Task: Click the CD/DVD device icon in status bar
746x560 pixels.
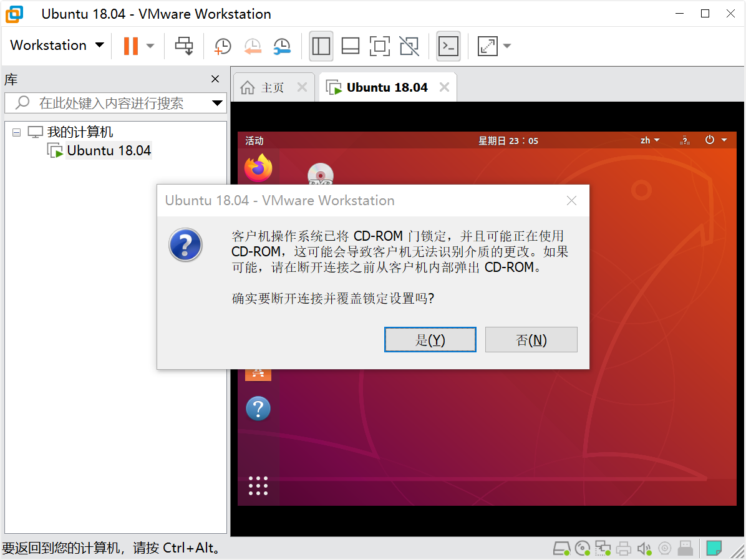Action: (x=582, y=548)
